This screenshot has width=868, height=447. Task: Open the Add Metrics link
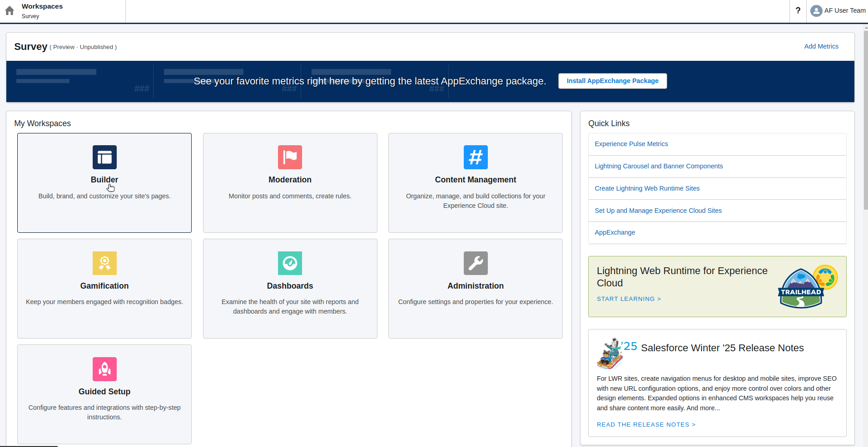click(x=821, y=46)
